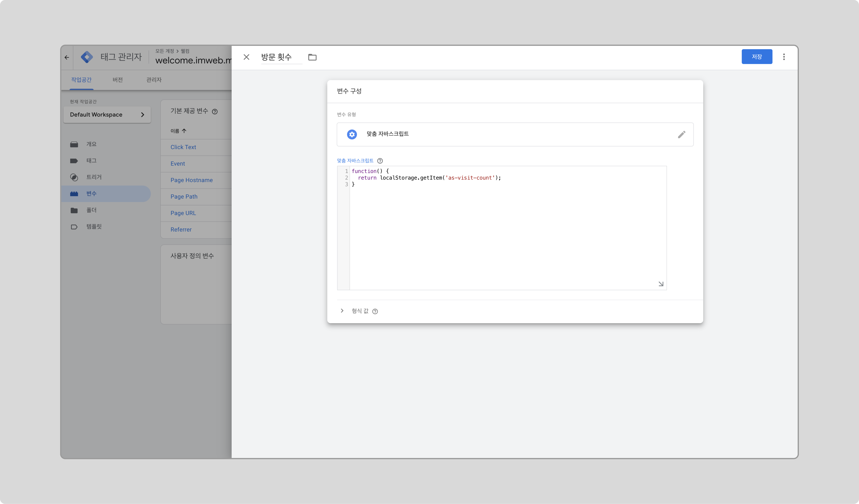
Task: Click the 사용자 정의 변수 heading
Action: (x=192, y=256)
